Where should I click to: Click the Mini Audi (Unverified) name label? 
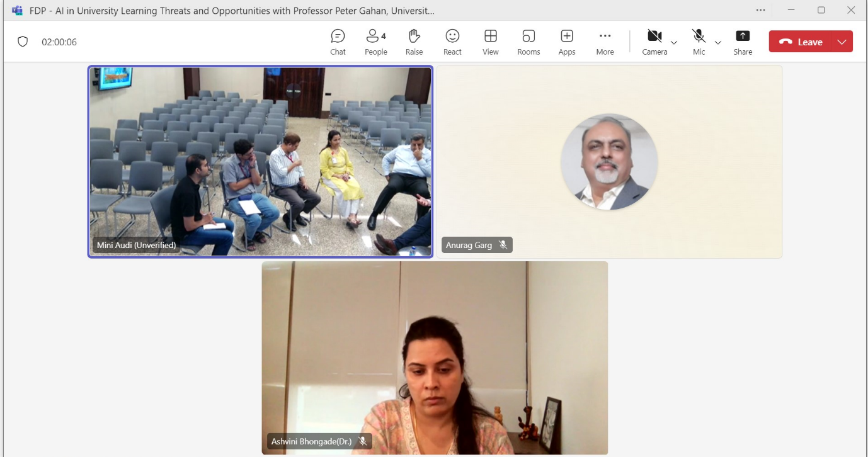[137, 245]
